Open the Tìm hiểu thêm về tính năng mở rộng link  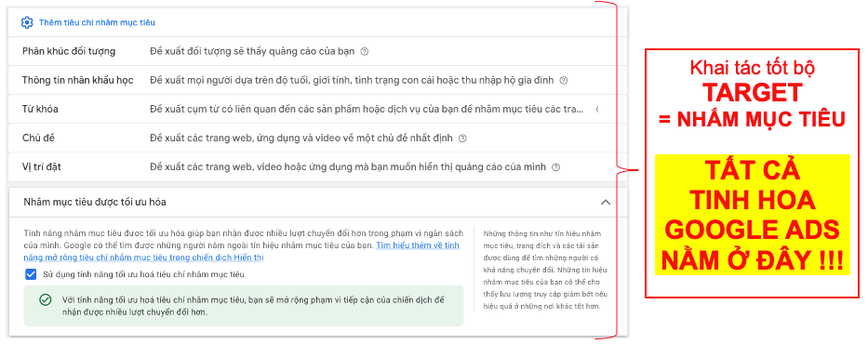241,251
